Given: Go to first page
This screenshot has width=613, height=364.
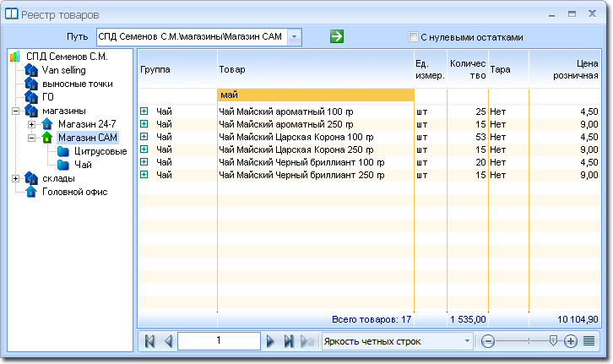Looking at the screenshot, I should [149, 341].
